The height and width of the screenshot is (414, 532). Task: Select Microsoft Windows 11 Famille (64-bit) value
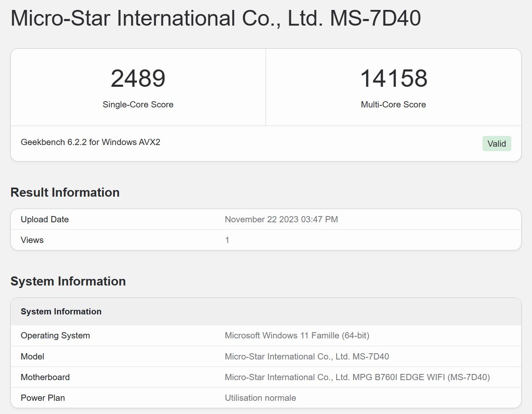(297, 335)
